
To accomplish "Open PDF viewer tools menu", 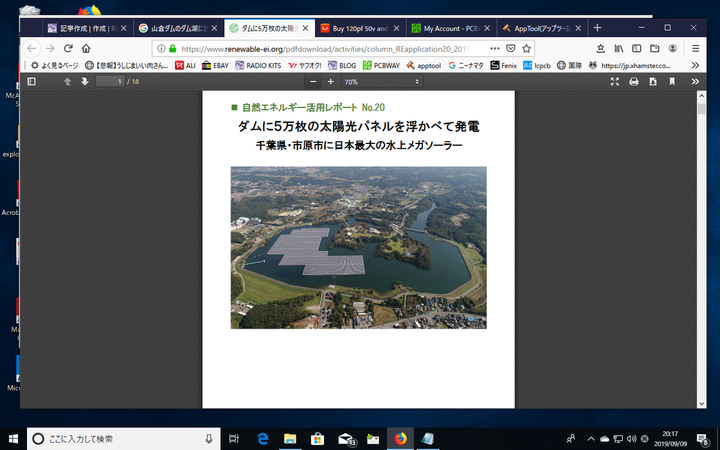I will (695, 81).
